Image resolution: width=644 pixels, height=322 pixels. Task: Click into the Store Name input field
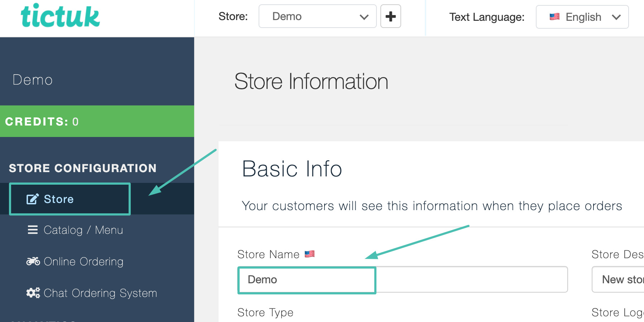(403, 279)
